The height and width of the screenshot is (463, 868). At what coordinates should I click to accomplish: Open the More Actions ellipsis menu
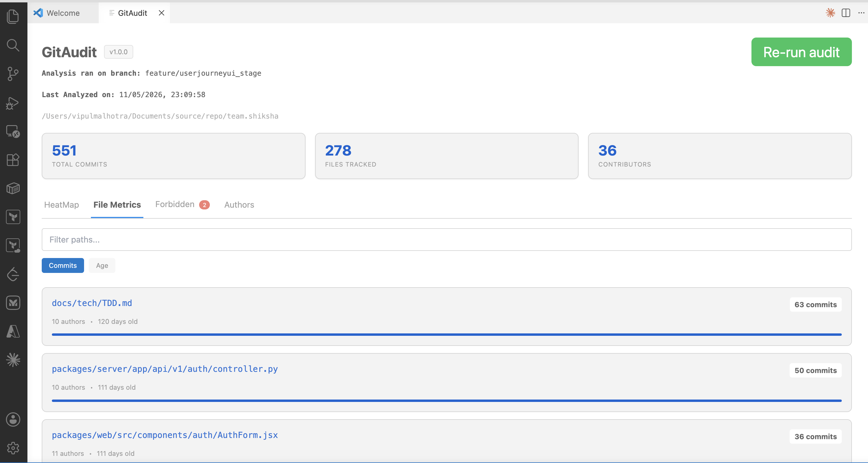(861, 13)
